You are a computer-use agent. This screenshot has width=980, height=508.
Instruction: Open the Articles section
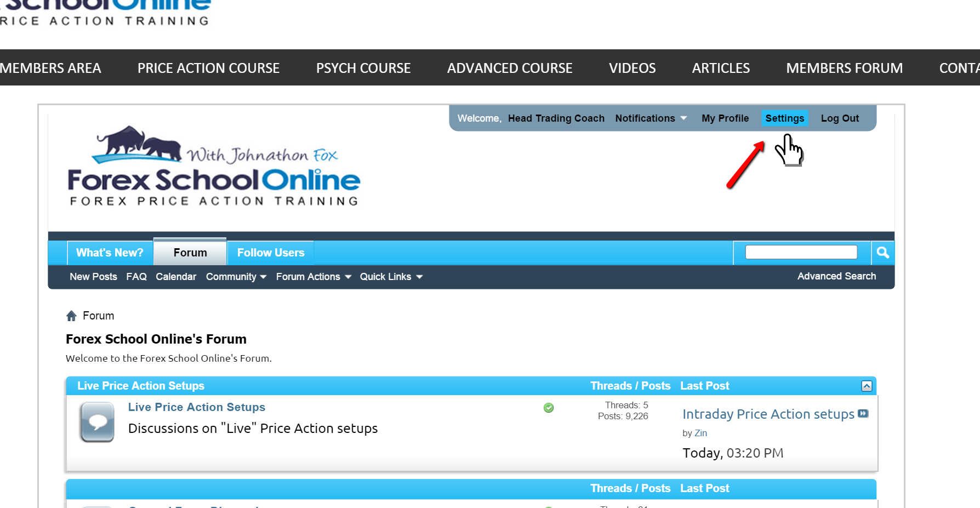point(721,68)
